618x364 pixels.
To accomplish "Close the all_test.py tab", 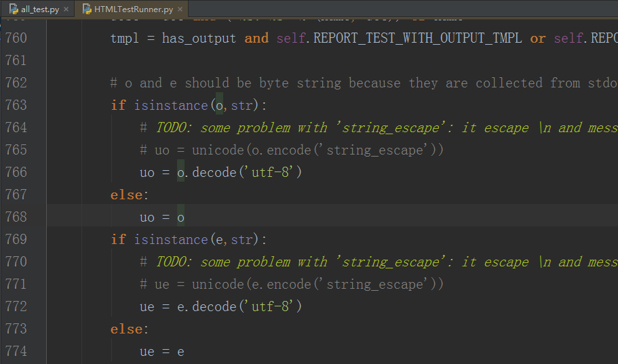I will click(x=66, y=9).
